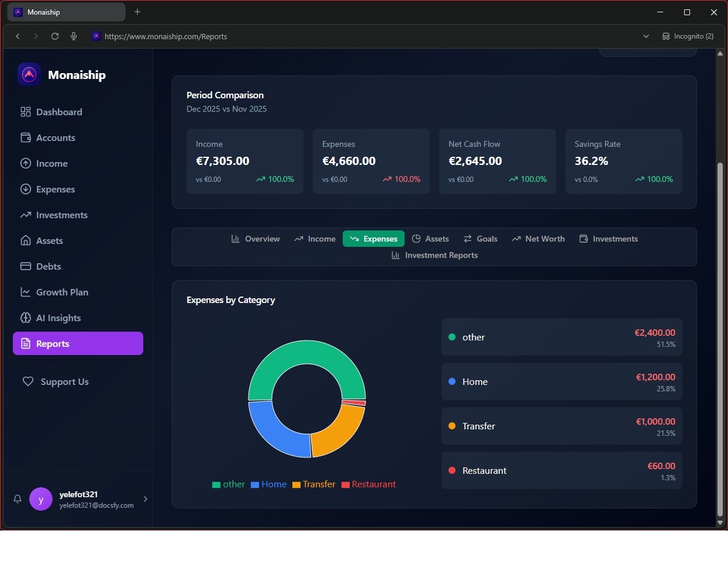Click the Net Cash Flow card
This screenshot has height=568, width=728.
pyautogui.click(x=498, y=161)
